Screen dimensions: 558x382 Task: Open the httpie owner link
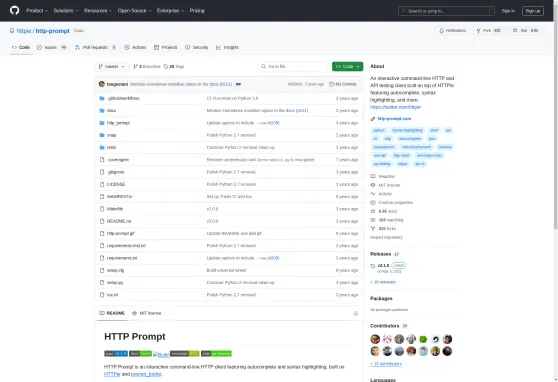24,31
